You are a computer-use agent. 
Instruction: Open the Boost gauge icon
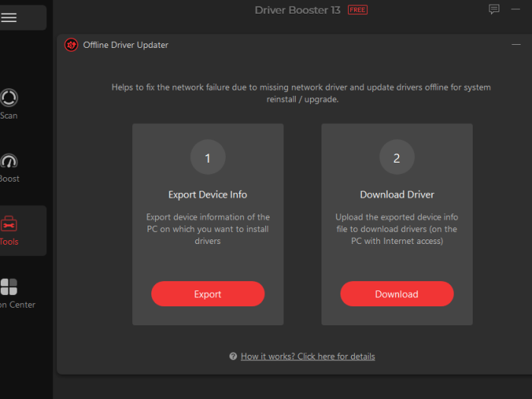[x=9, y=161]
